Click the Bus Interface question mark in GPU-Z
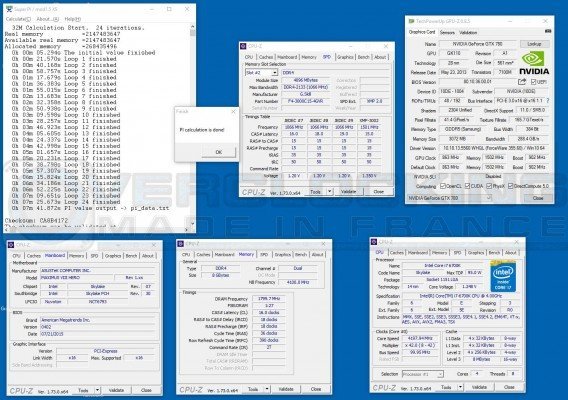This screenshot has height=400, width=568. [548, 100]
